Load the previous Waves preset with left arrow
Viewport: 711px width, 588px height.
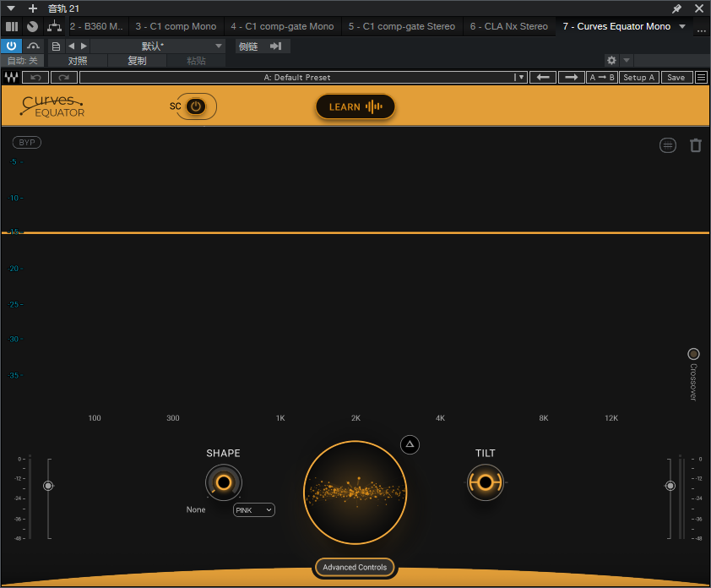[x=543, y=78]
